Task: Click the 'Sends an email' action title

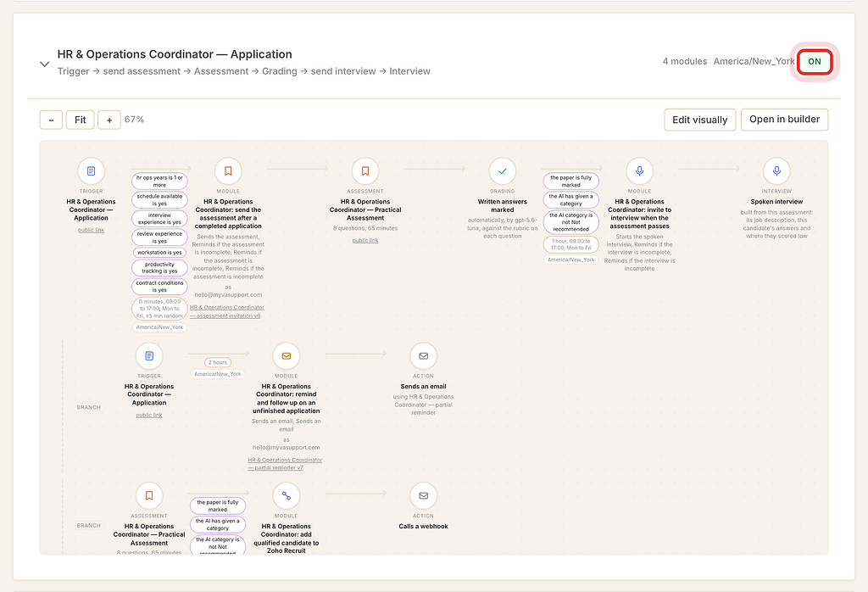Action: (x=424, y=387)
